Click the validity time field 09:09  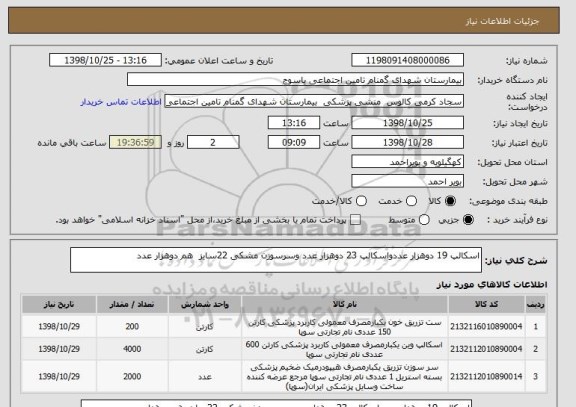pos(294,142)
